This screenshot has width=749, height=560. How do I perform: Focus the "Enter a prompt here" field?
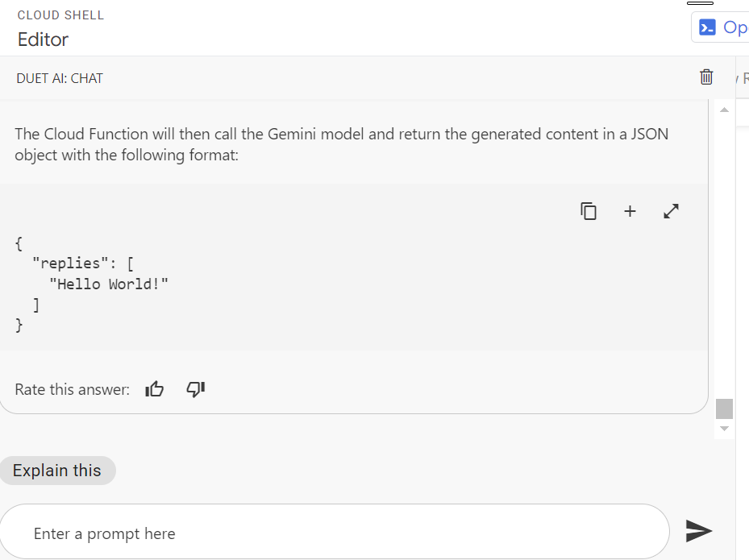click(335, 533)
